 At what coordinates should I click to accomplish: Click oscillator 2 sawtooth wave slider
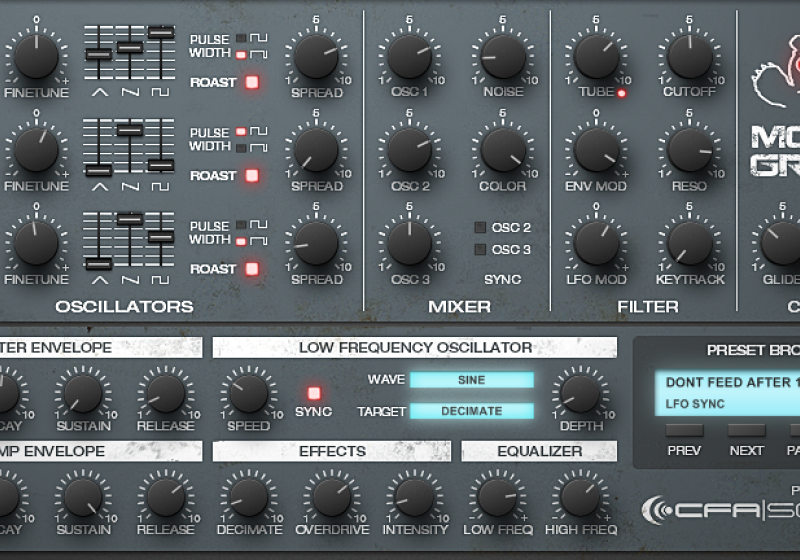point(130,130)
